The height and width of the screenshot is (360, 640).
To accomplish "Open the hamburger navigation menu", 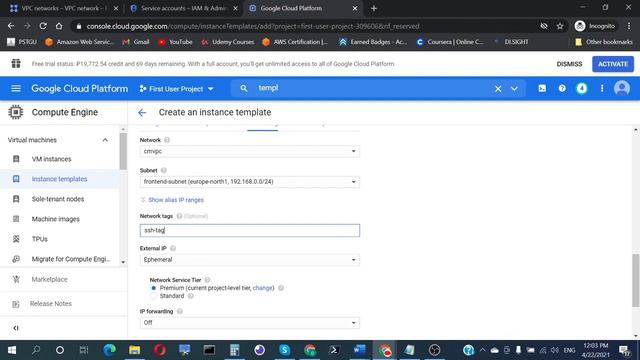I will click(16, 89).
